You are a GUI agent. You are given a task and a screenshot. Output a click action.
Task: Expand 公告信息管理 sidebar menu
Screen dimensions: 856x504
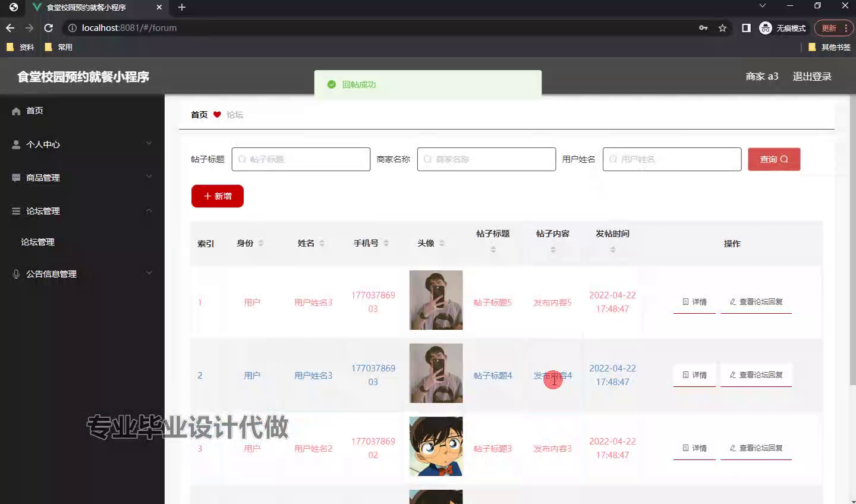coord(82,274)
